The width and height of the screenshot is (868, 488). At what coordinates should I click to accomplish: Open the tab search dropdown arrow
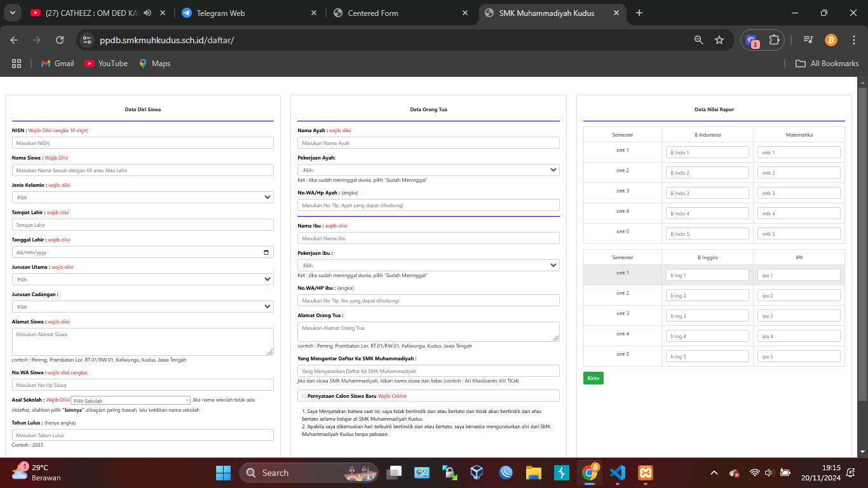pyautogui.click(x=13, y=13)
